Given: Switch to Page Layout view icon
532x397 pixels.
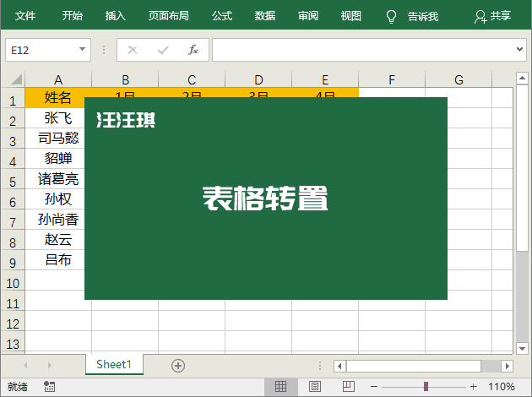Looking at the screenshot, I should coord(314,387).
